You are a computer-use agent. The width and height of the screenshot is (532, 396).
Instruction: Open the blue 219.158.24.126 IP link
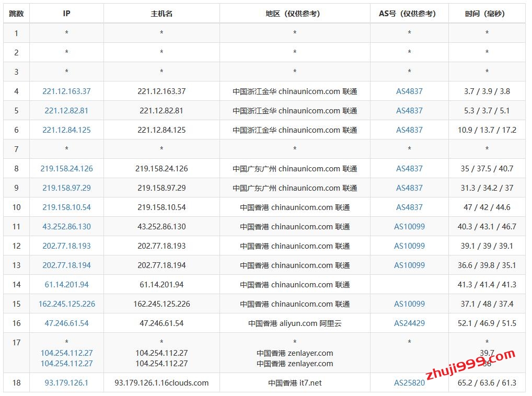(x=66, y=169)
